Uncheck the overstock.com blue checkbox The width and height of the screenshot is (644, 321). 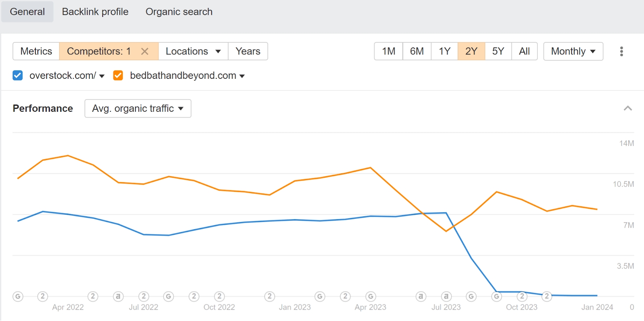click(x=18, y=75)
